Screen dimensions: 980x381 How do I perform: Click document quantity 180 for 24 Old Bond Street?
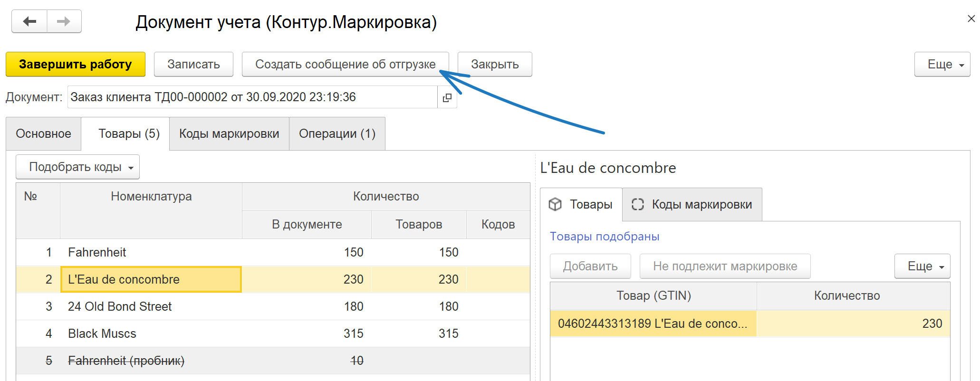click(x=354, y=306)
